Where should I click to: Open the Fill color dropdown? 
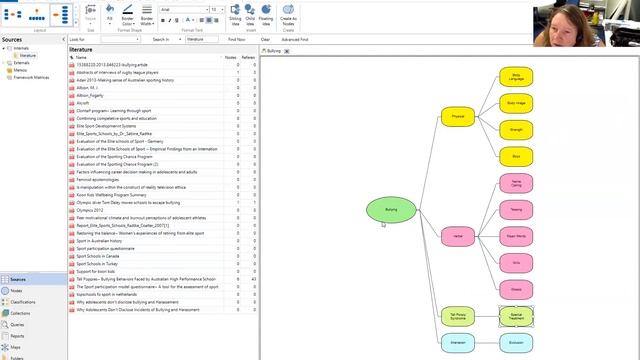click(x=110, y=15)
